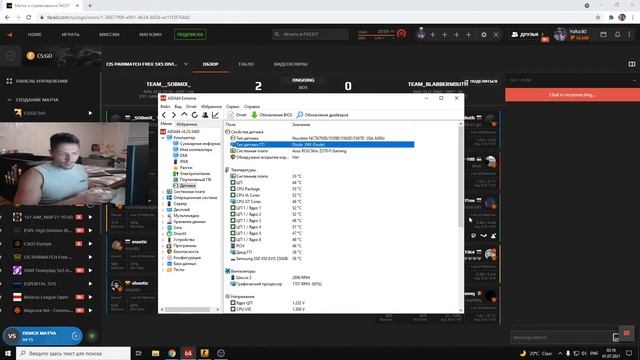The width and height of the screenshot is (640, 360).
Task: Open the Вид menu in AIDA64
Action: (x=178, y=107)
